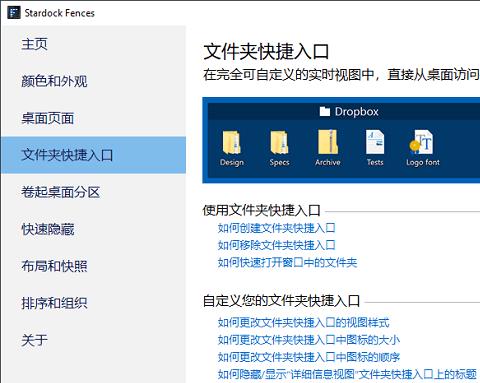Image resolution: width=480 pixels, height=383 pixels.
Task: Click the Dropbox folder icon in preview header
Action: [x=324, y=111]
